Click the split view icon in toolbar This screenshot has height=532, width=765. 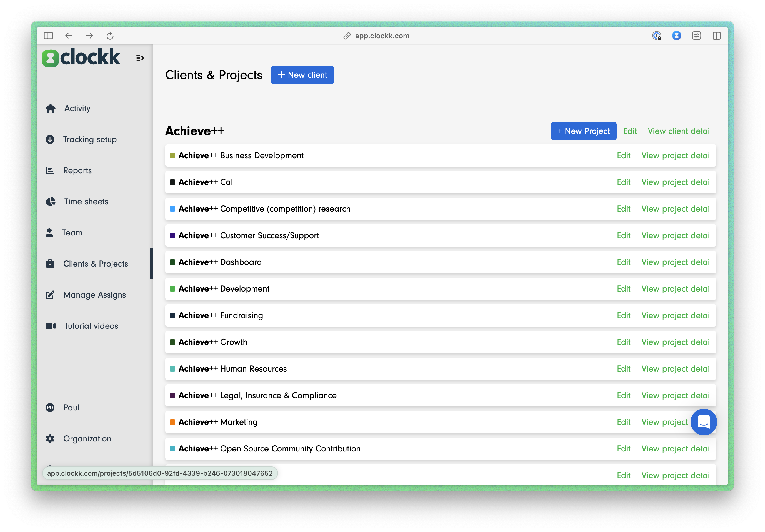pos(717,36)
